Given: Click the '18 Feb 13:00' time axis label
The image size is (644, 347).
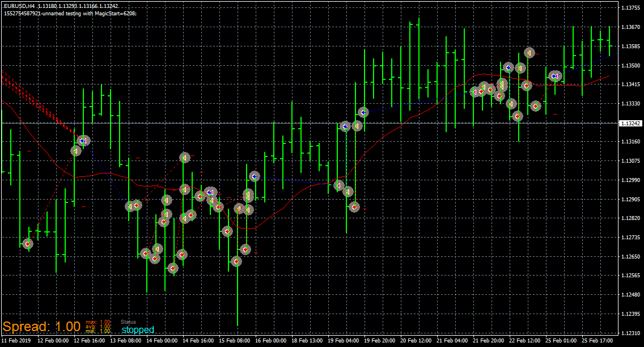Looking at the screenshot, I should click(307, 340).
